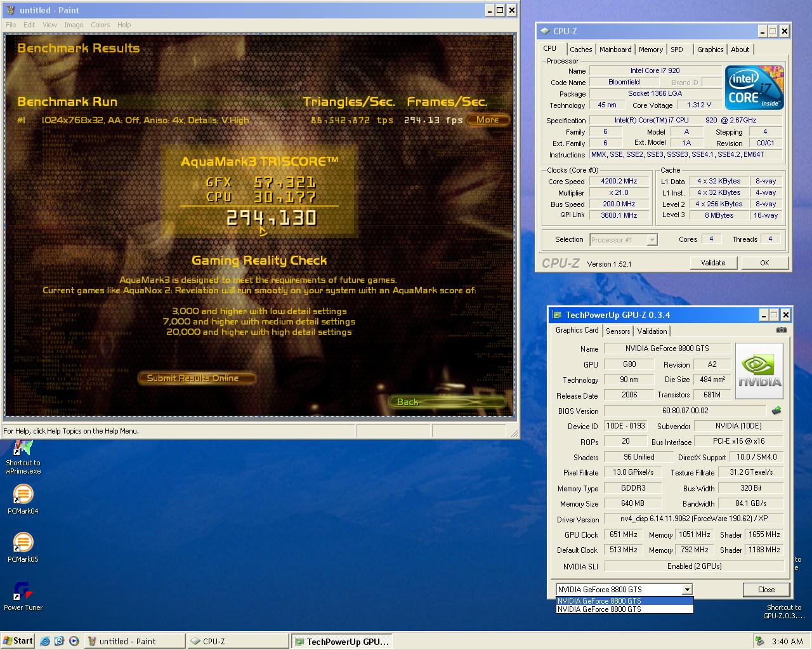
Task: Select the first NVIDIA GeForce 8800 GTS option
Action: pyautogui.click(x=624, y=600)
